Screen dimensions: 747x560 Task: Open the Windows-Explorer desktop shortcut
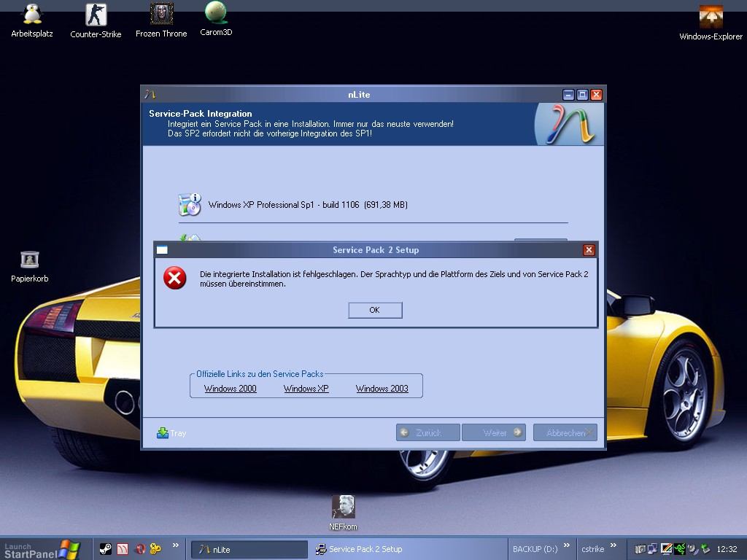(x=711, y=23)
